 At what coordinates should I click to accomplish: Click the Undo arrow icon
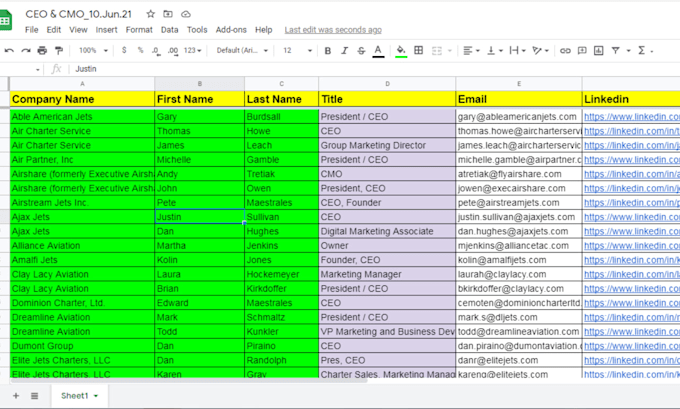pos(9,51)
